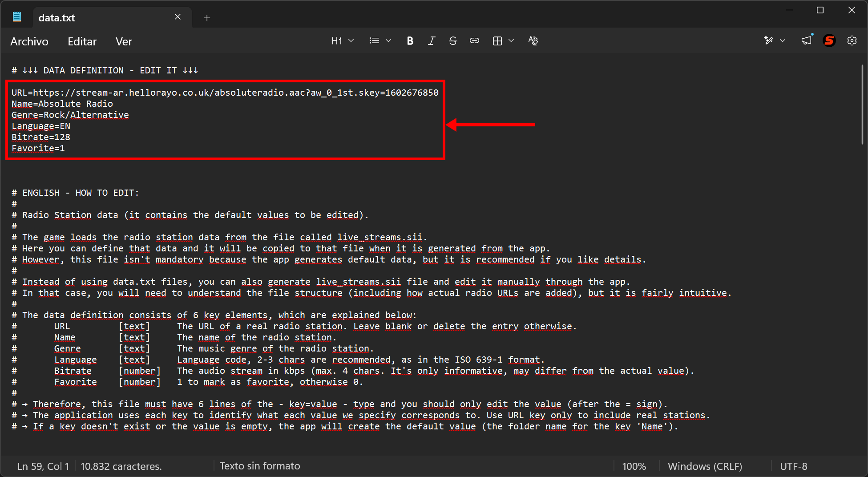Screen dimensions: 868x477
Task: Toggle italic formatting
Action: [431, 41]
